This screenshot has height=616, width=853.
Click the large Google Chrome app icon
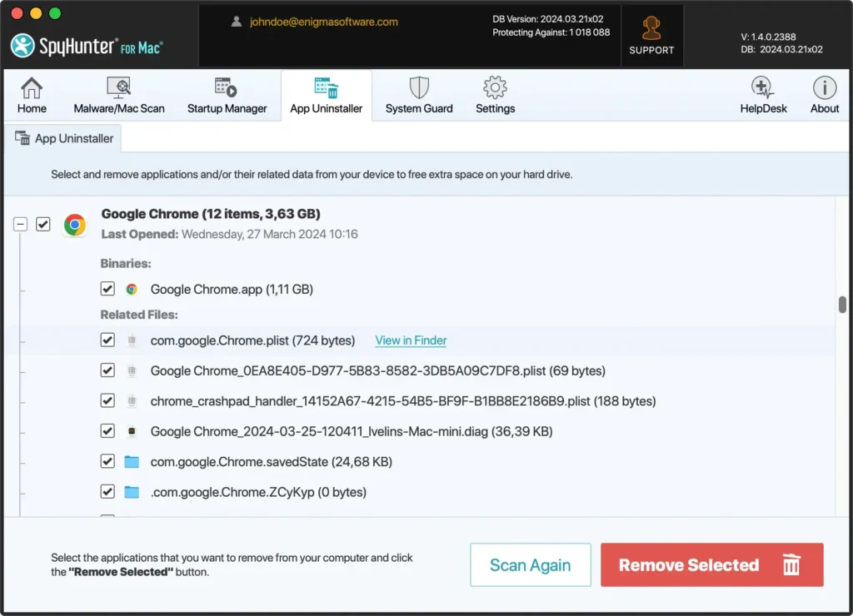[x=75, y=224]
